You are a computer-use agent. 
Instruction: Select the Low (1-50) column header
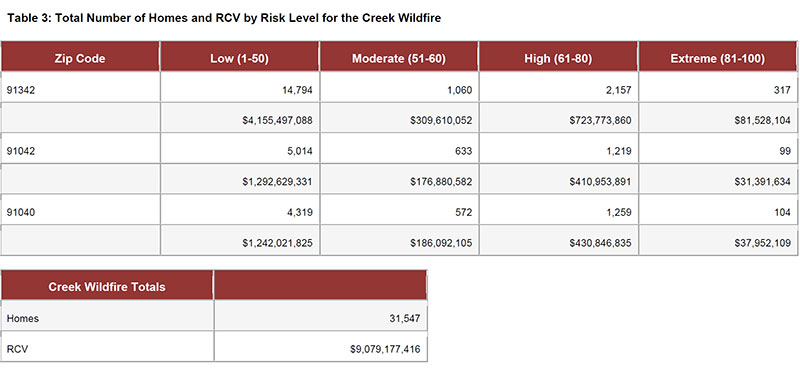coord(240,57)
